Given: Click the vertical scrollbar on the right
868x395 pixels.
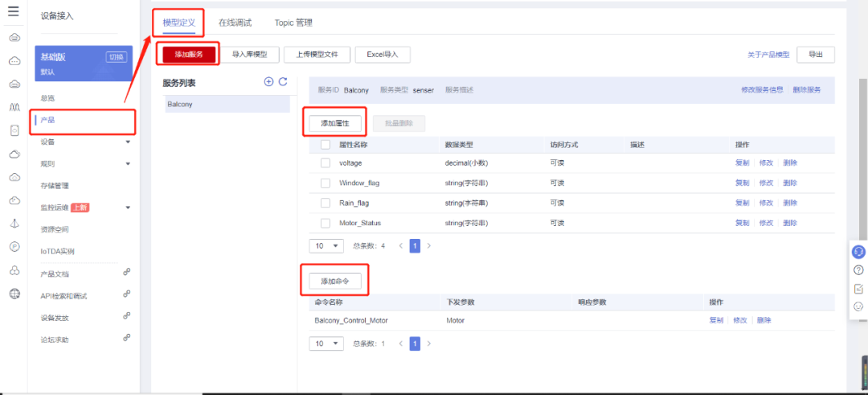Looking at the screenshot, I should tap(862, 161).
